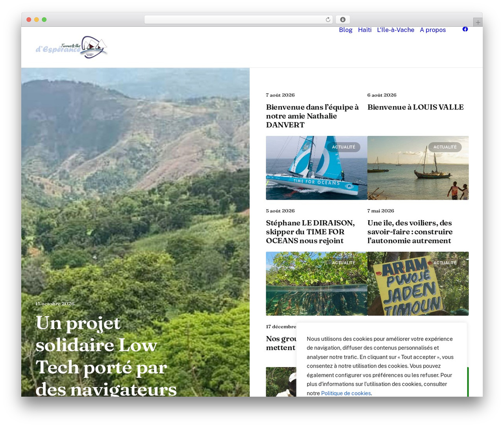Read article about Nathalie DANVERT joining

coord(313,116)
